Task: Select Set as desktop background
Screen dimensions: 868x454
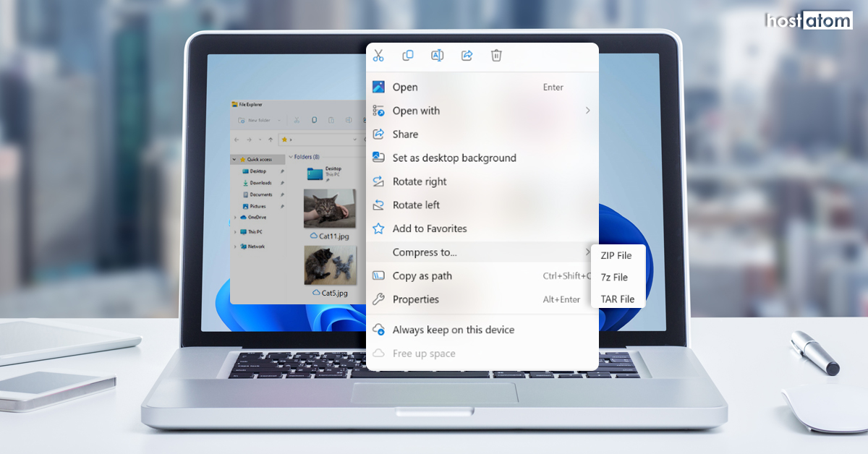Action: [x=454, y=158]
